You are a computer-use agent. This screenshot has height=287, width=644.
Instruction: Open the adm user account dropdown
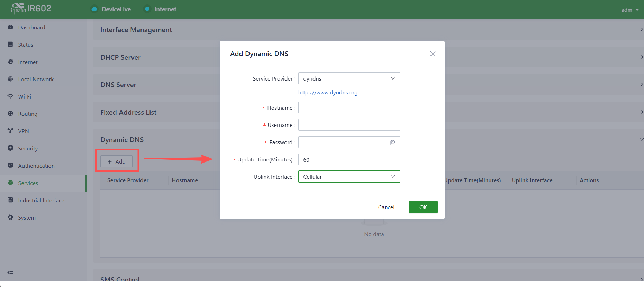(x=630, y=10)
